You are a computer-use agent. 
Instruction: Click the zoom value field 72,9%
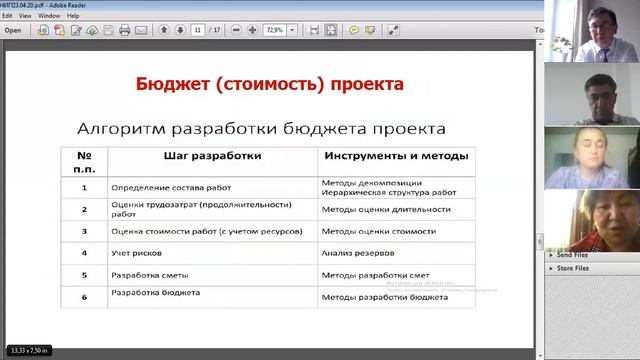[x=275, y=30]
